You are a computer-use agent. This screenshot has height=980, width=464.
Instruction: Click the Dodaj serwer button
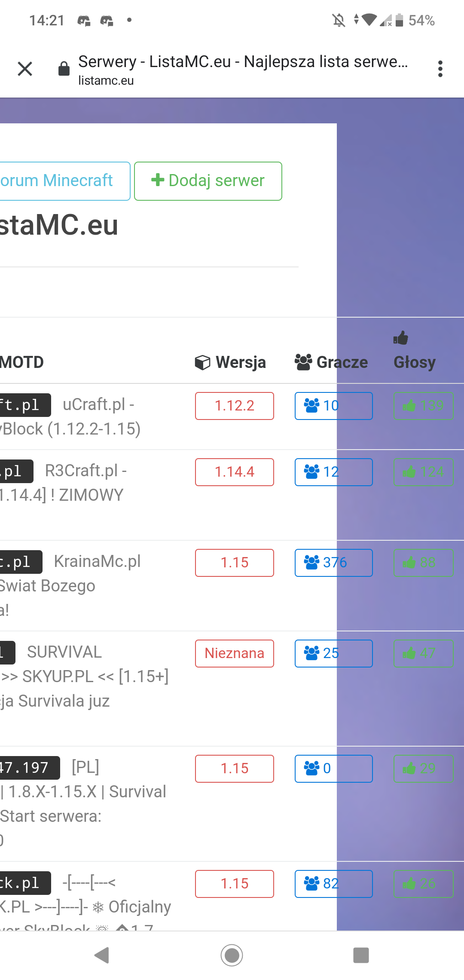(208, 181)
